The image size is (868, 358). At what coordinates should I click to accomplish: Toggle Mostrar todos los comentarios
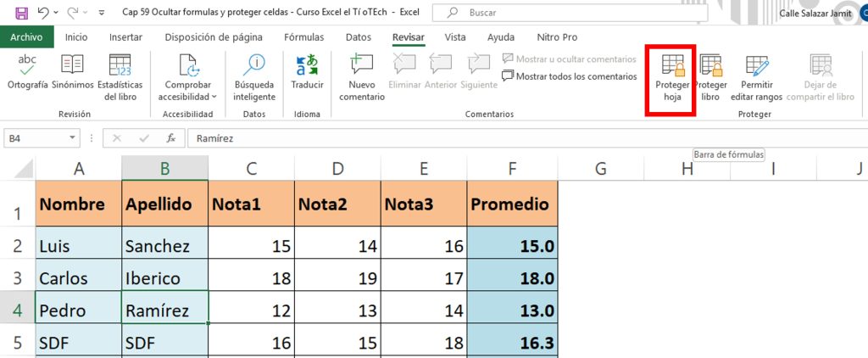pyautogui.click(x=570, y=76)
